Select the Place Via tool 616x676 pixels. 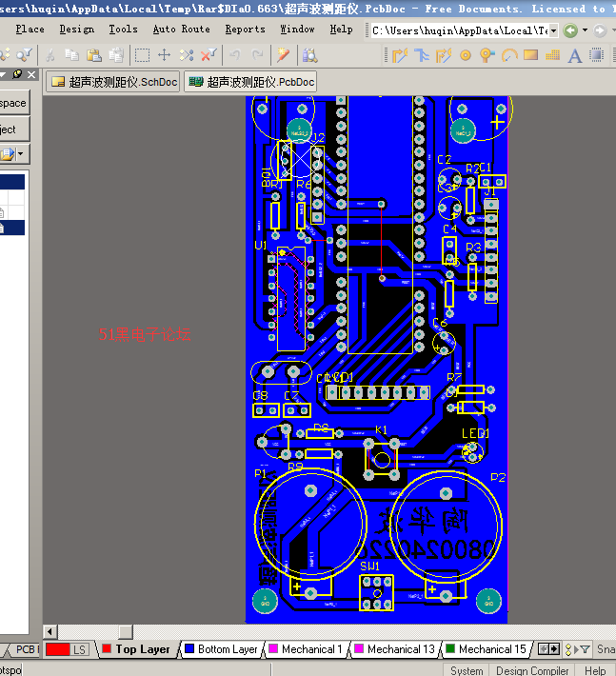[487, 55]
